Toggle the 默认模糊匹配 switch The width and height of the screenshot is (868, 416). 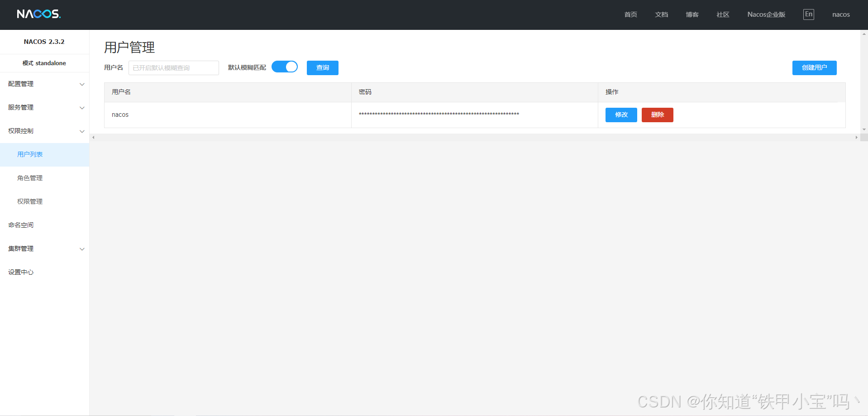[x=285, y=67]
